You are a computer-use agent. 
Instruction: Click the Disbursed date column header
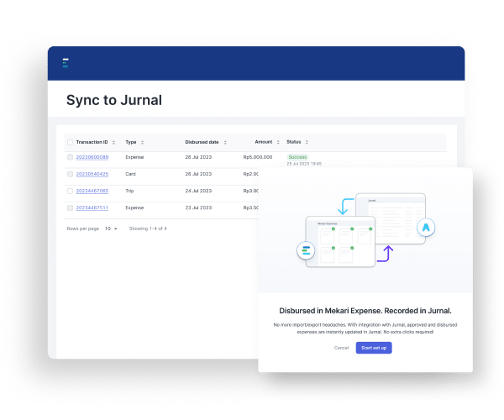click(202, 142)
